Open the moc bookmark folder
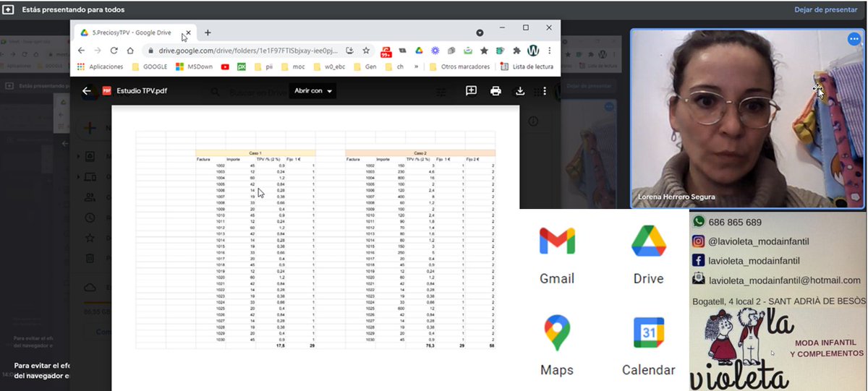868x391 pixels. click(x=292, y=66)
